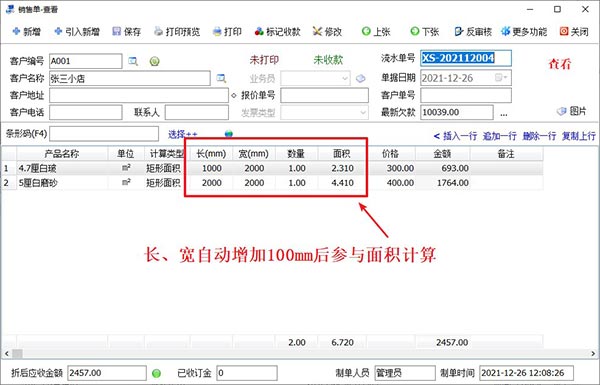Focus the 报价单号 input field
Image resolution: width=600 pixels, height=385 pixels.
pos(324,96)
